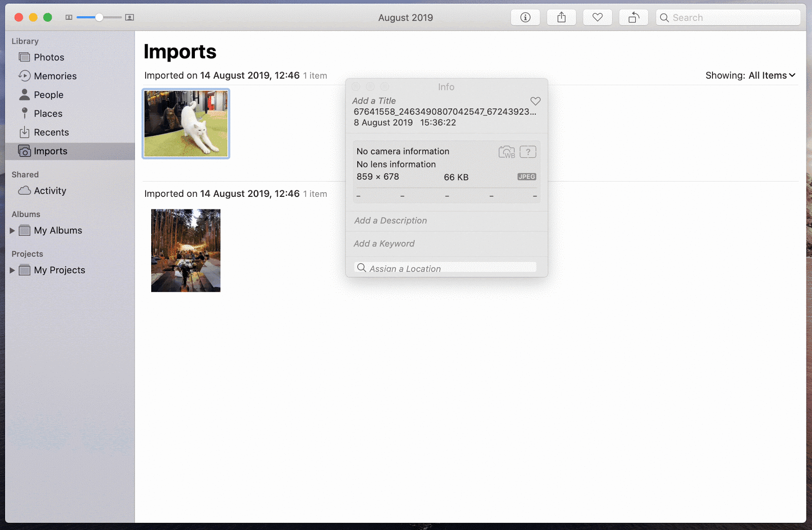812x530 pixels.
Task: Click the thumbnail size slider
Action: (99, 18)
